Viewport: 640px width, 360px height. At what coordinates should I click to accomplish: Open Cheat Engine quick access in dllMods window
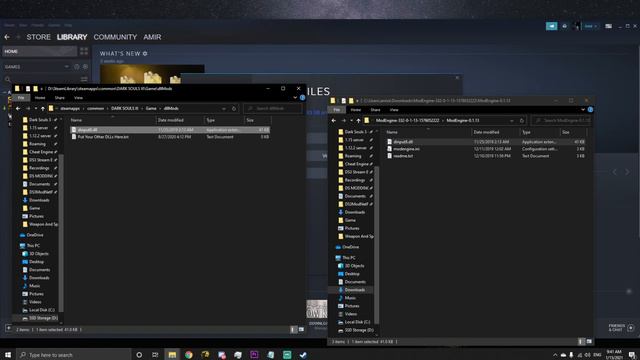[x=40, y=152]
